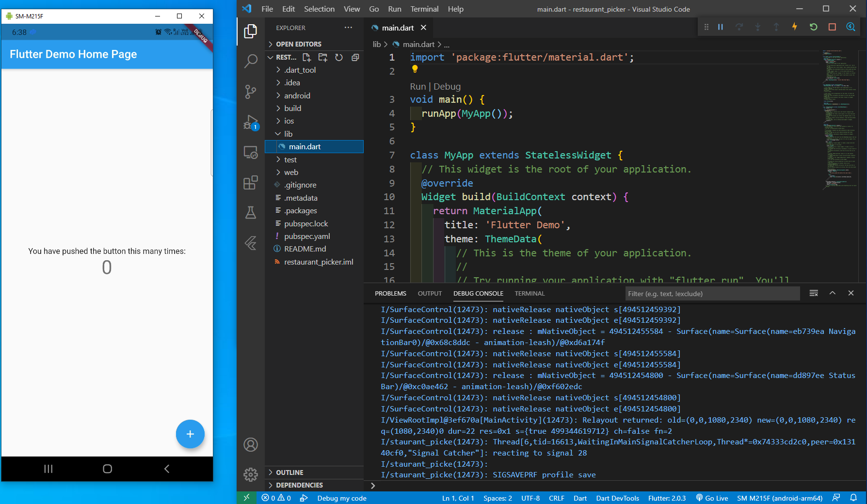Collapse all folders in explorer
The image size is (867, 504).
[x=355, y=57]
